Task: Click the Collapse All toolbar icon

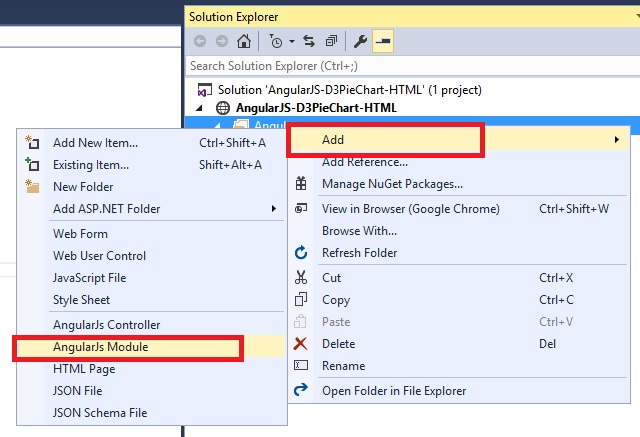Action: [x=330, y=41]
